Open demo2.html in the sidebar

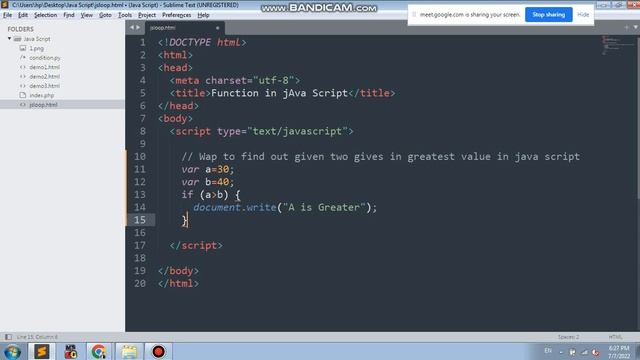tap(44, 76)
